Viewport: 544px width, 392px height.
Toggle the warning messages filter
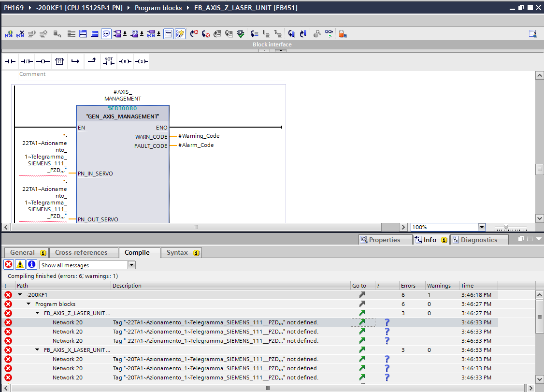tap(20, 264)
